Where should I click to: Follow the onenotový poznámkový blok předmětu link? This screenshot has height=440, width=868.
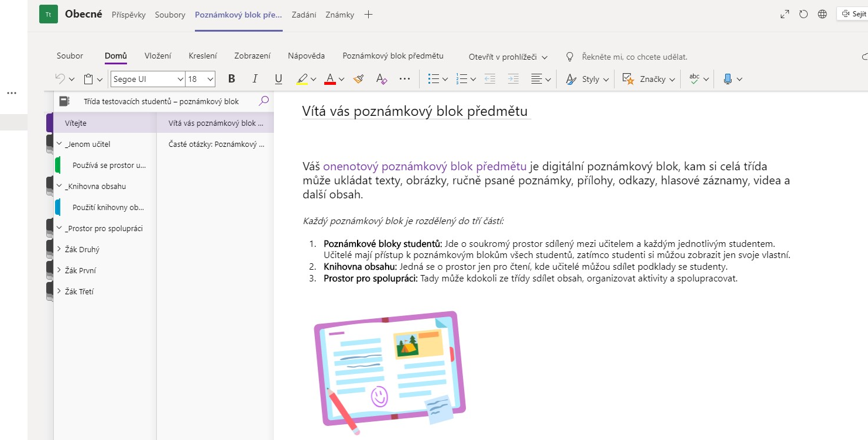click(425, 166)
